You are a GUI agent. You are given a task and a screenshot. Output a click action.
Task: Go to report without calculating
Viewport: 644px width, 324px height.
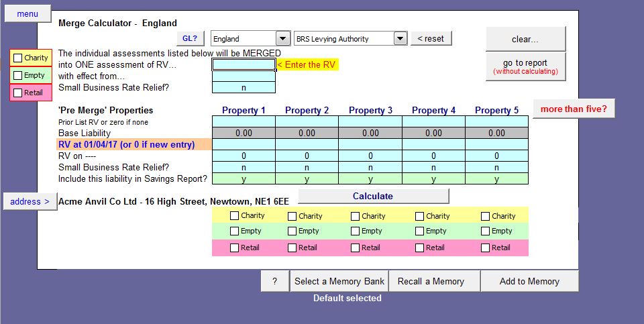point(526,66)
